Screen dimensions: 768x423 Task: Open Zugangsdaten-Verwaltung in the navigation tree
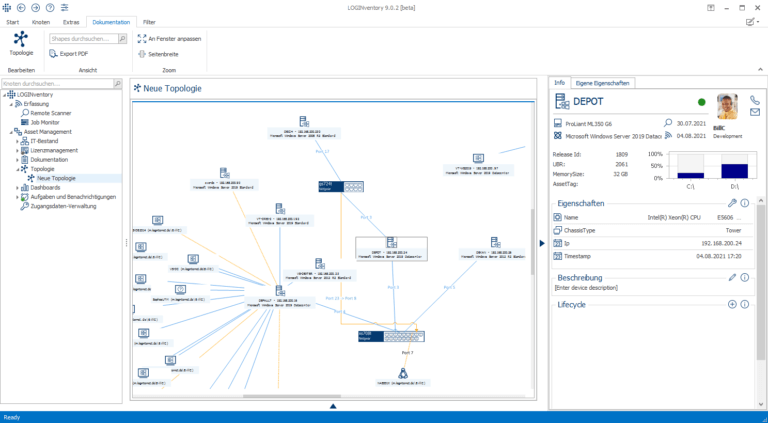pos(64,206)
